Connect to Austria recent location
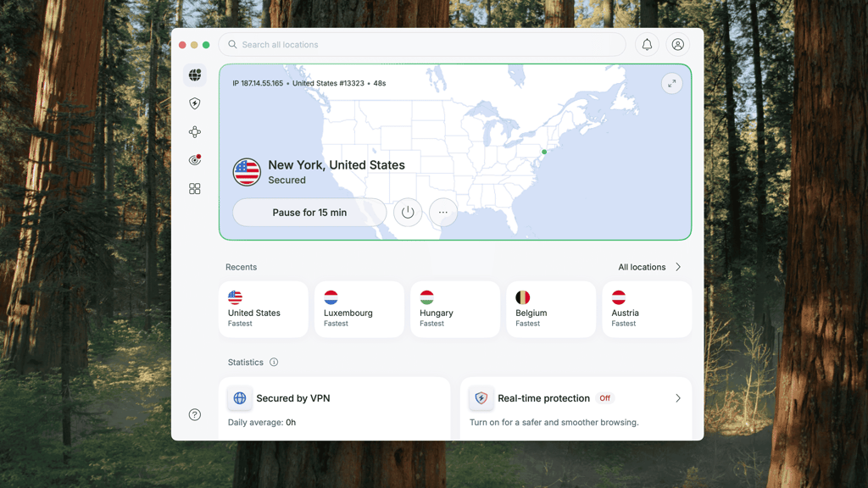 pos(647,308)
